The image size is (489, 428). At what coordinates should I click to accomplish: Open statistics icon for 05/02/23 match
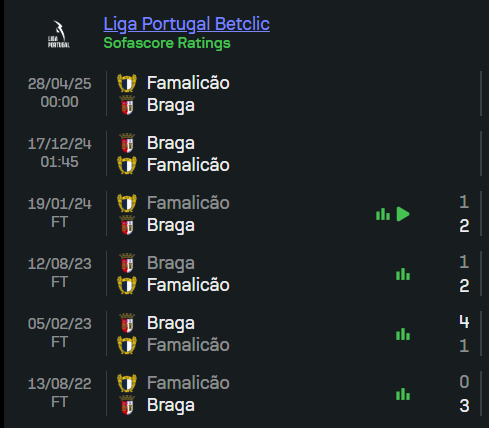(x=403, y=334)
